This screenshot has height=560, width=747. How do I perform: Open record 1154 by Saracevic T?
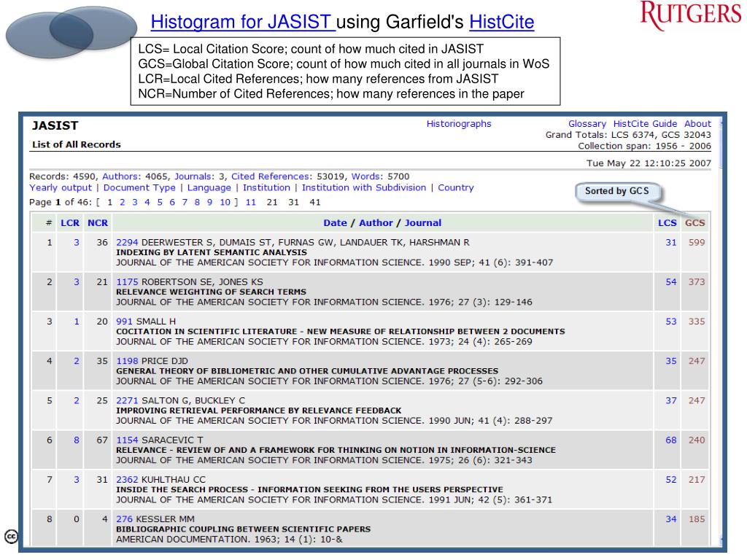127,440
